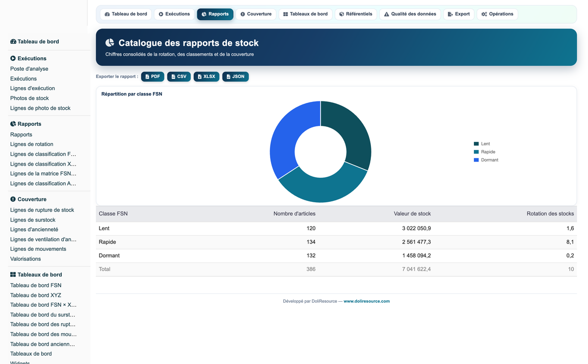Export the report as JSON

(235, 77)
